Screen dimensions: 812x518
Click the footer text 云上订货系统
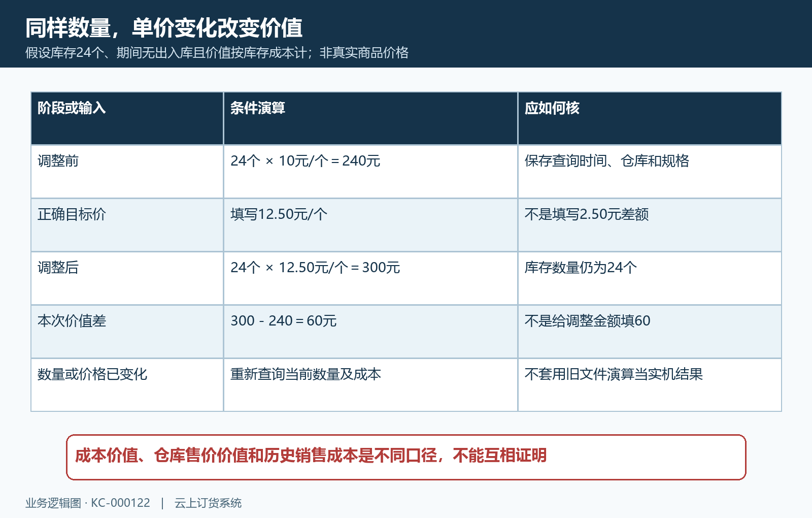click(208, 503)
